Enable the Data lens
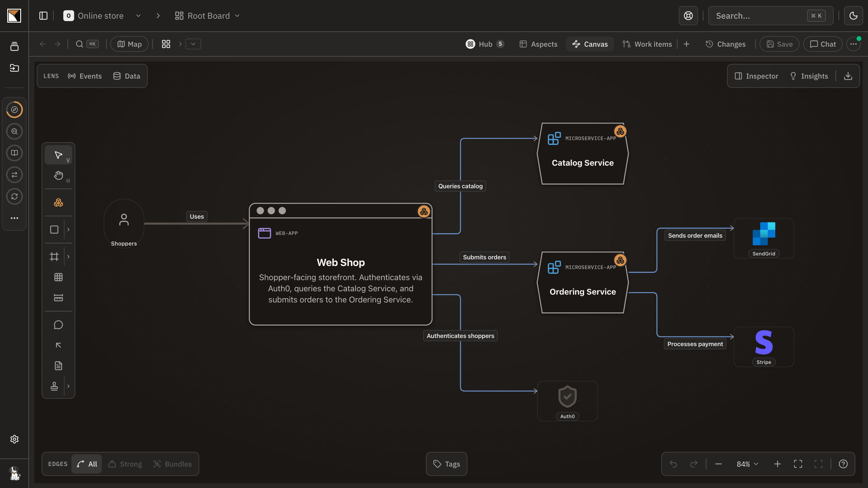The height and width of the screenshot is (488, 868). pos(127,76)
